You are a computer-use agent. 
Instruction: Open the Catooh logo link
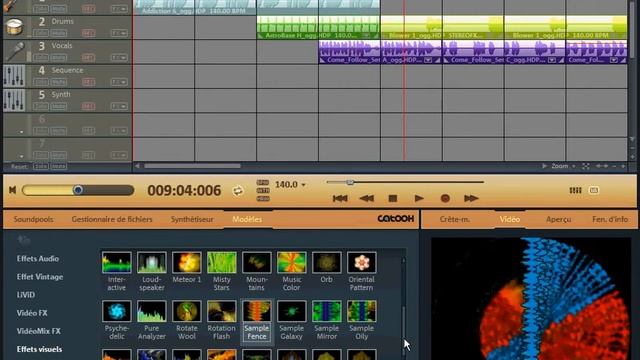pyautogui.click(x=395, y=219)
